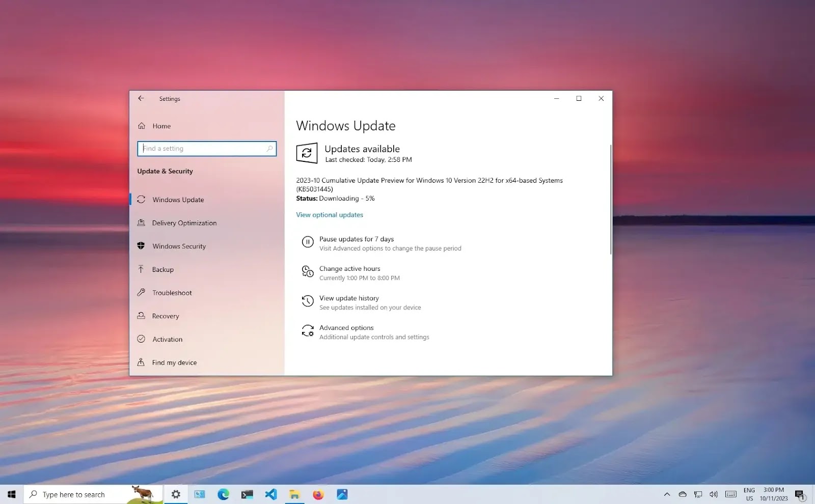Click the Activation checkmark icon
Image resolution: width=815 pixels, height=504 pixels.
pyautogui.click(x=141, y=339)
